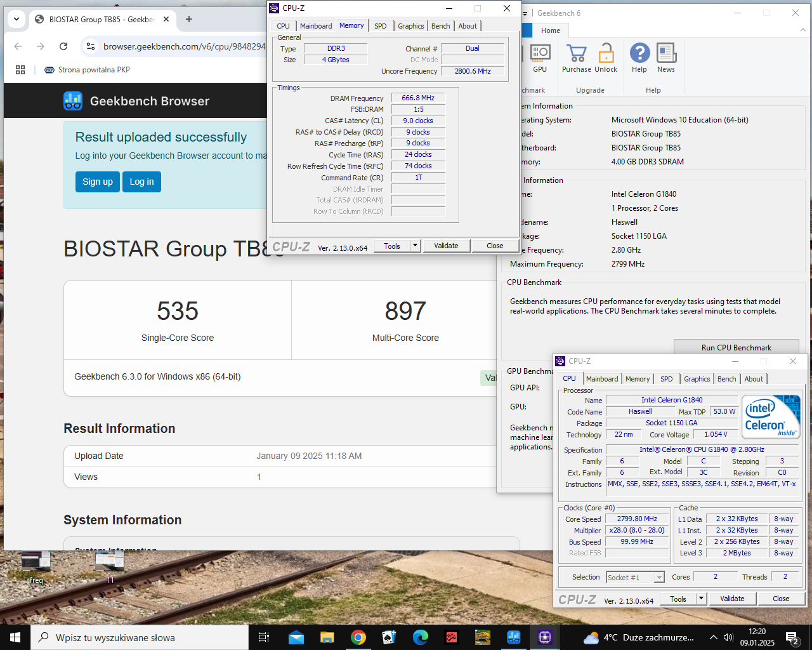Open a new Chrome tab
The height and width of the screenshot is (650, 812).
(188, 19)
